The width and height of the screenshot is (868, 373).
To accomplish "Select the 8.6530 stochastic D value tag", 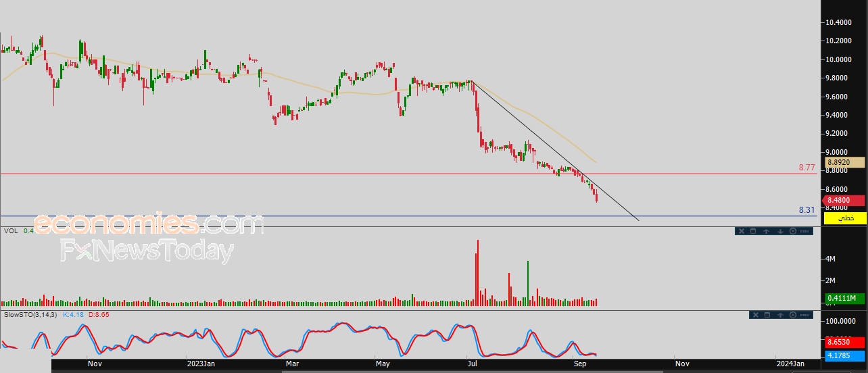I will 846,343.
